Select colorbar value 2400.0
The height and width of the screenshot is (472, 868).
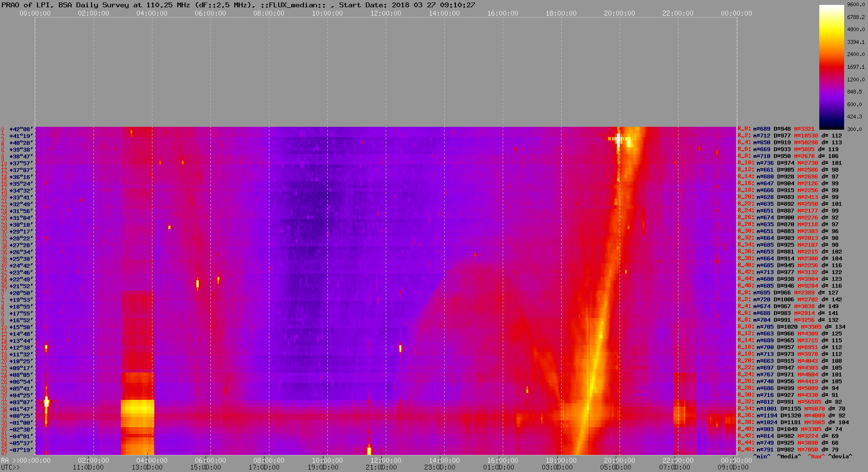[856, 54]
